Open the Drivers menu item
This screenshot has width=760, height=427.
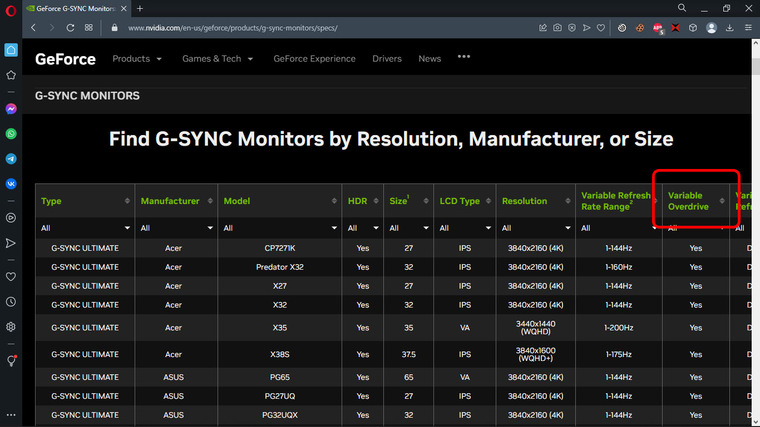[x=387, y=59]
